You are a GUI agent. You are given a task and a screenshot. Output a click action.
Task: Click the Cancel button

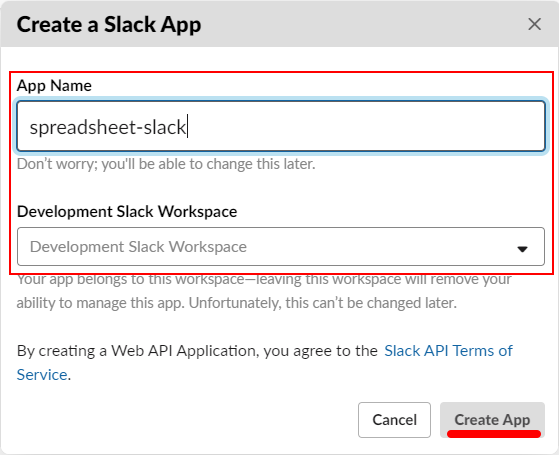tap(394, 420)
